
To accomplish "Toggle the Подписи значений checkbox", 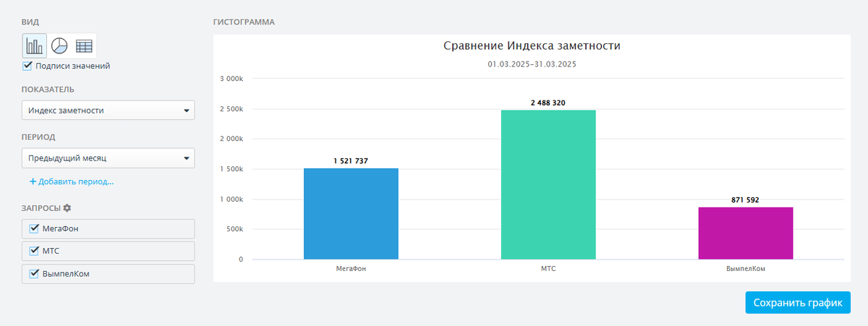I will pos(27,66).
